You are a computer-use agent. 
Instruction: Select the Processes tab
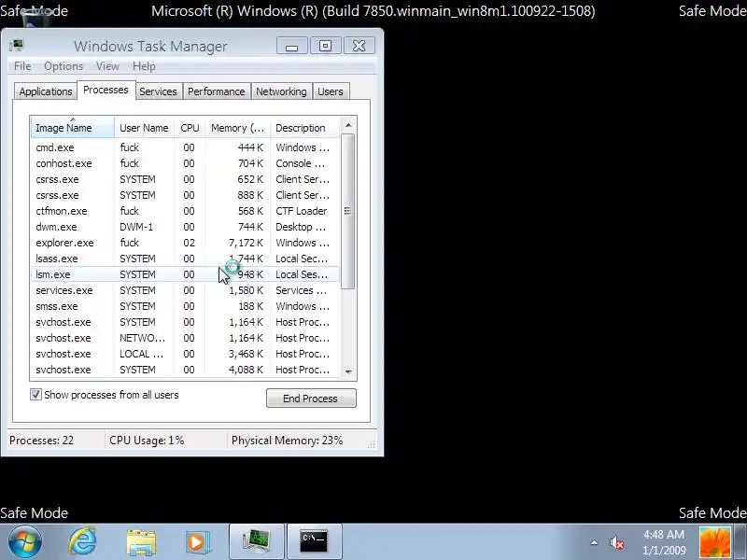pos(106,90)
